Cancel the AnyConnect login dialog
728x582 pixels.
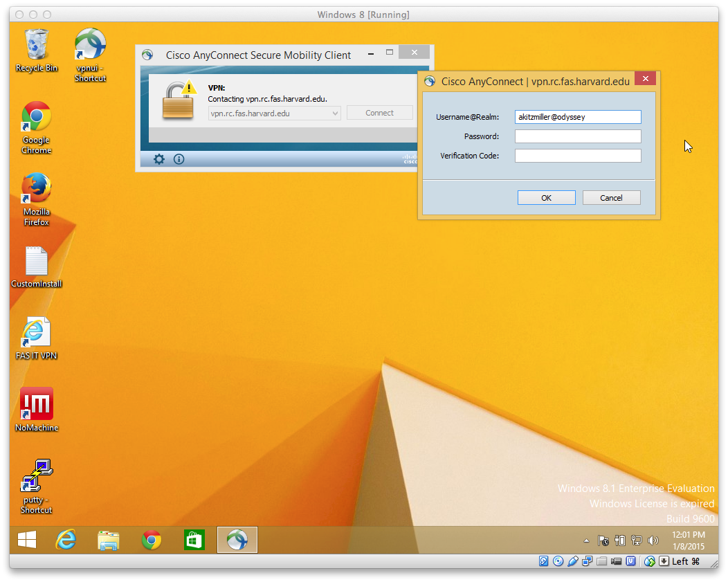(612, 198)
